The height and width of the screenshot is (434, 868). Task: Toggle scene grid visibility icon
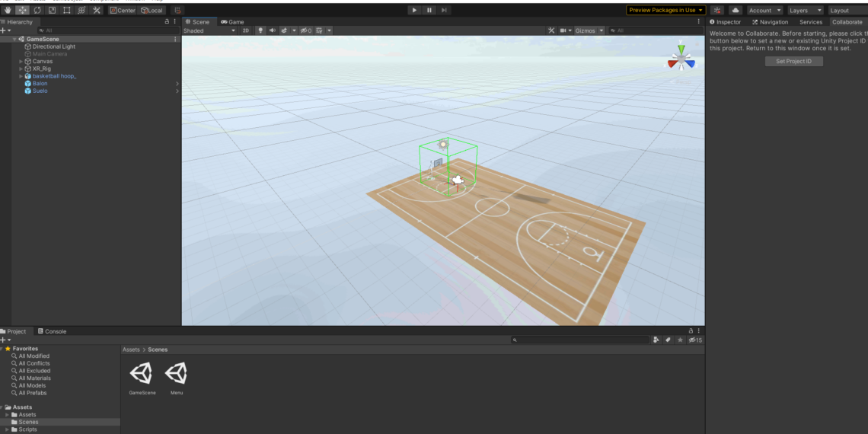coord(320,30)
